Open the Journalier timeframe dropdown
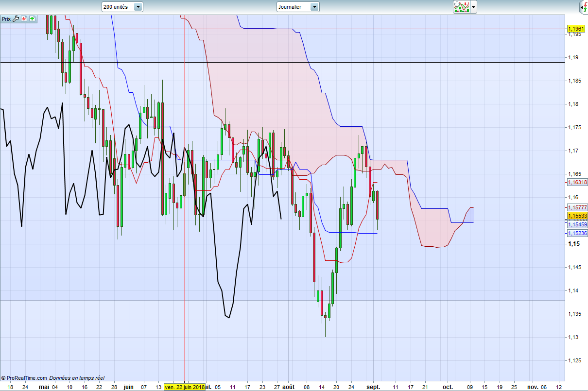588x391 pixels. click(297, 7)
